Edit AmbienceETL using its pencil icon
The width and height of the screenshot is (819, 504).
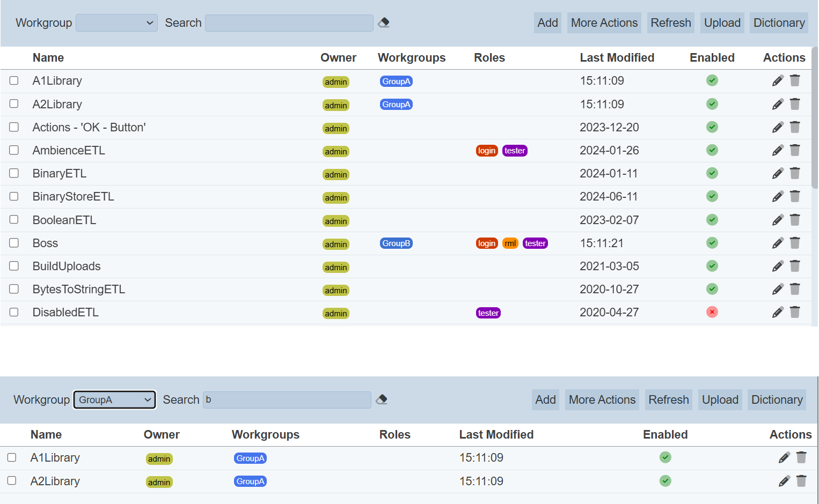point(778,151)
